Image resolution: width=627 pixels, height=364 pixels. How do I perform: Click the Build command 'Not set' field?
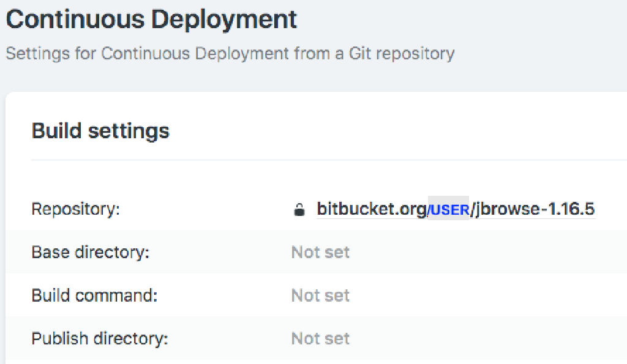click(x=320, y=295)
